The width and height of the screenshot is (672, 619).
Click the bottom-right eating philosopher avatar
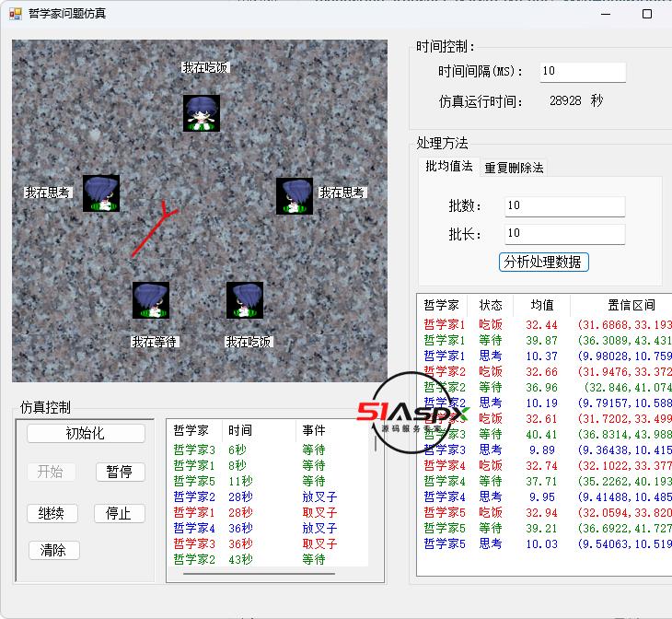coord(245,300)
